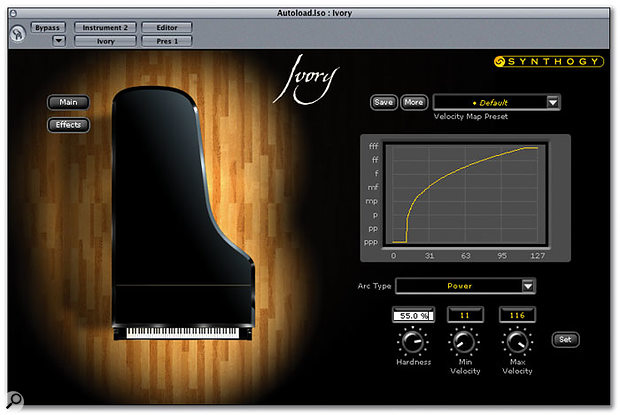Toggle the Bypass button
This screenshot has width=620, height=415.
point(47,28)
